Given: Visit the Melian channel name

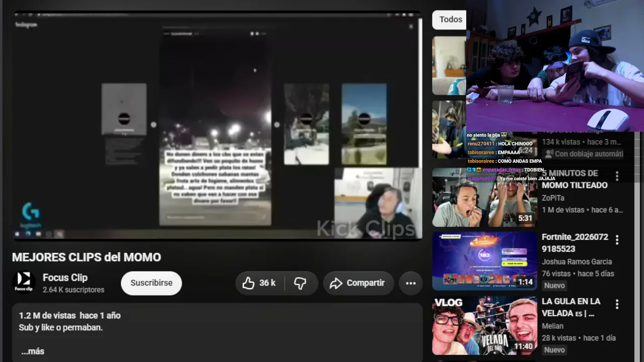Looking at the screenshot, I should [552, 326].
